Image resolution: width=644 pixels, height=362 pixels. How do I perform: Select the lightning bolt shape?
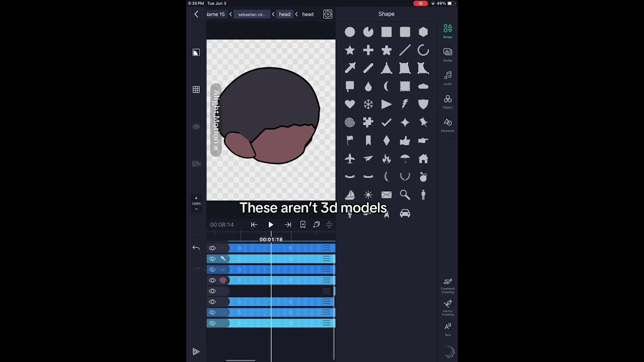[405, 105]
